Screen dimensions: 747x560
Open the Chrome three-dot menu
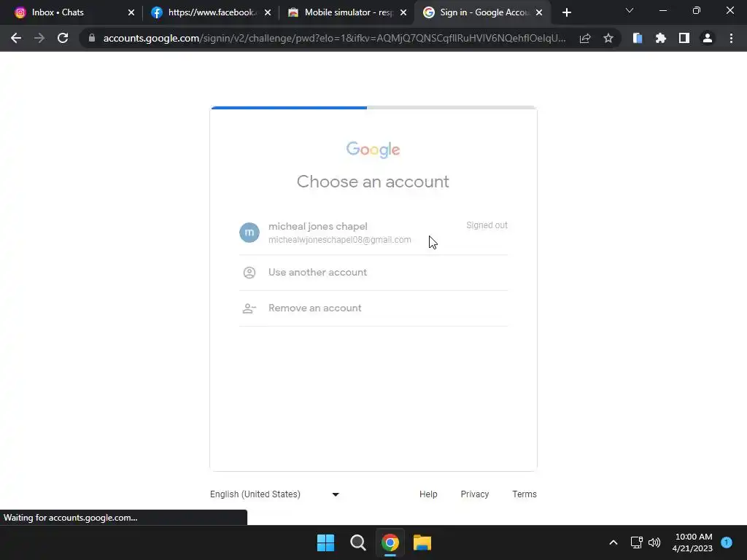[731, 38]
